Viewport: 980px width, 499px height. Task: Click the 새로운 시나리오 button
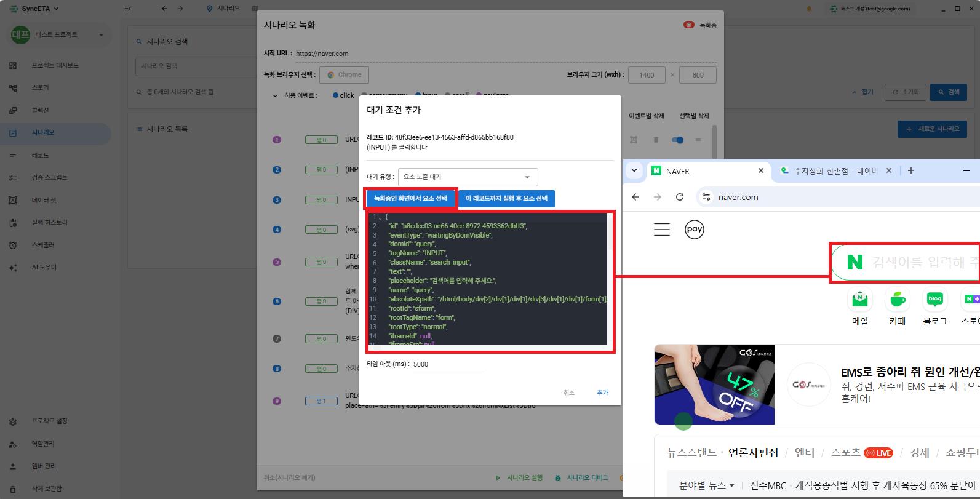932,129
